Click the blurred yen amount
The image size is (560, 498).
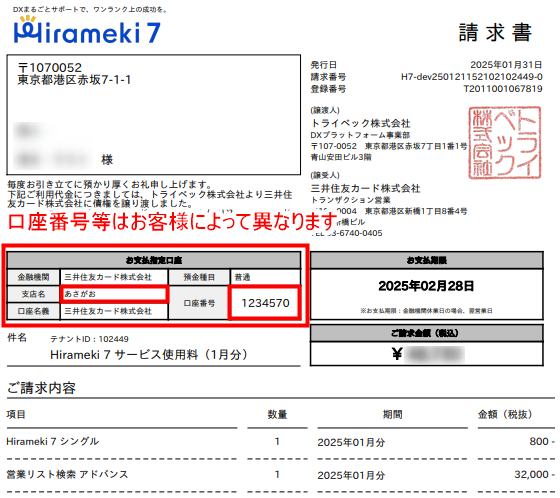coord(434,354)
